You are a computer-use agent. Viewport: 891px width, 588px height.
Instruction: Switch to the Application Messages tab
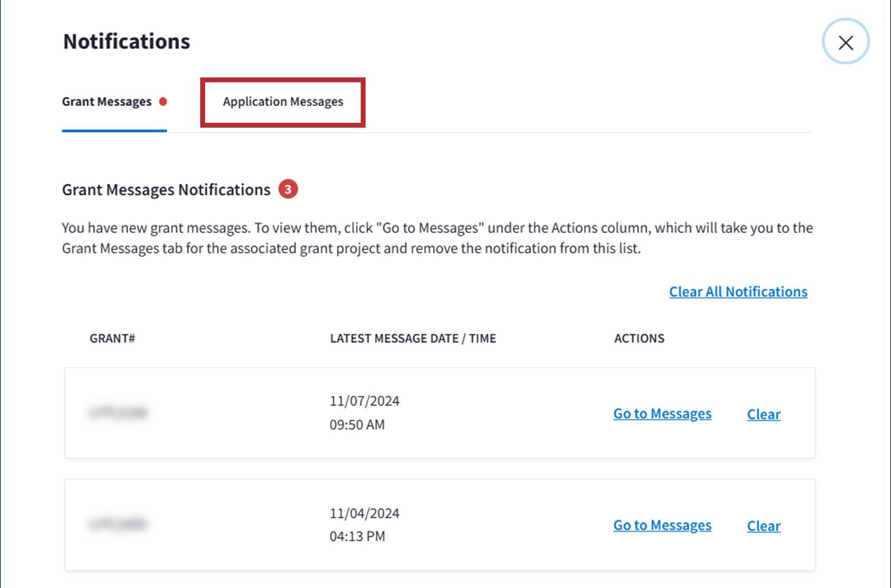283,102
